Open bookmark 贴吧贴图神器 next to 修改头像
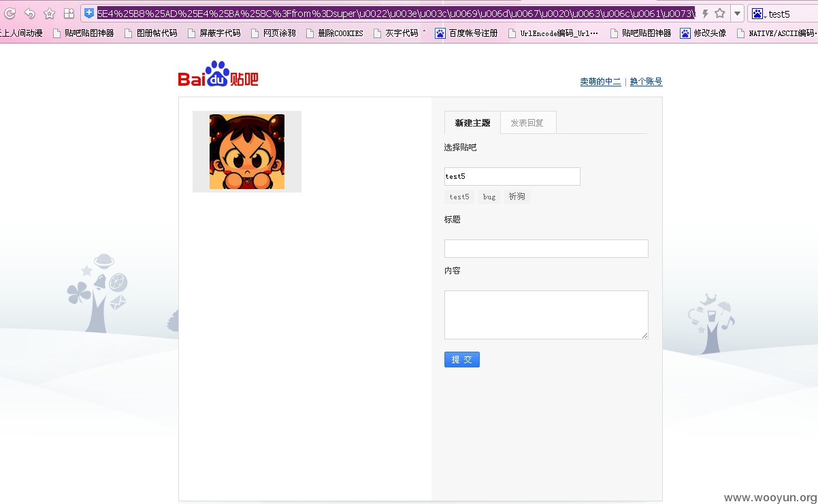Screen dimensions: 818x504 [x=640, y=33]
